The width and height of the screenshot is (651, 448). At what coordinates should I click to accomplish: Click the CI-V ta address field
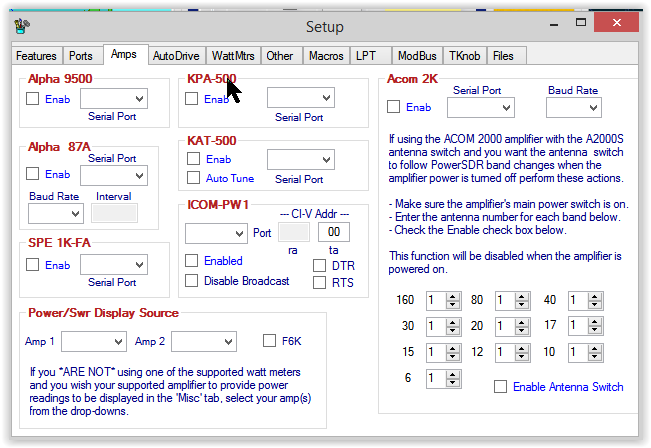(x=334, y=232)
